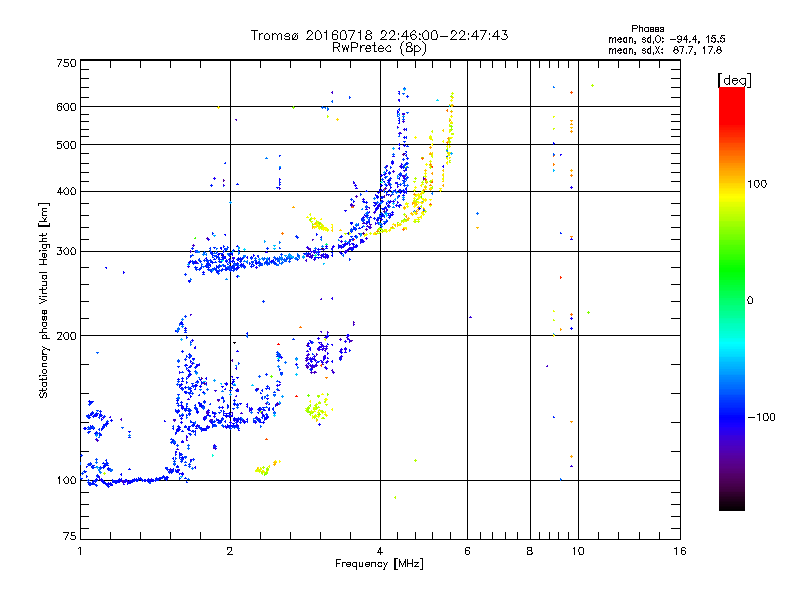The width and height of the screenshot is (800, 600).
Task: Click the 750 tick label on height axis
Action: [67, 63]
